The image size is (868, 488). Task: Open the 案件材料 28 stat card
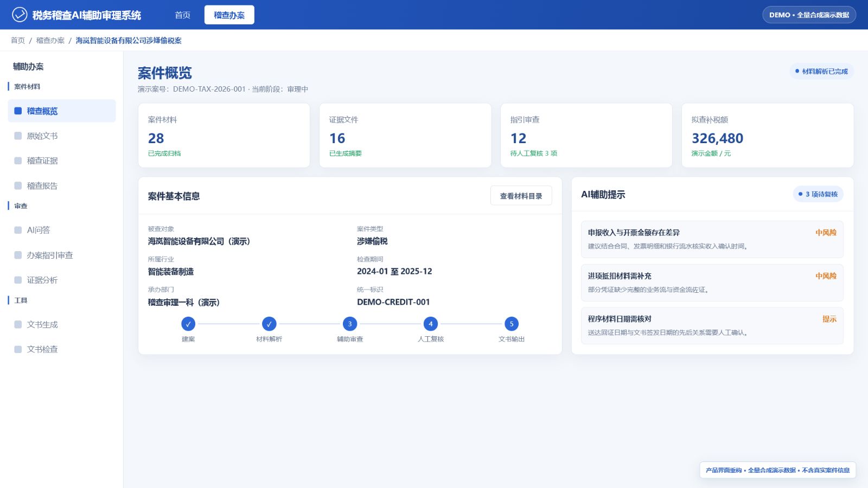pos(224,136)
